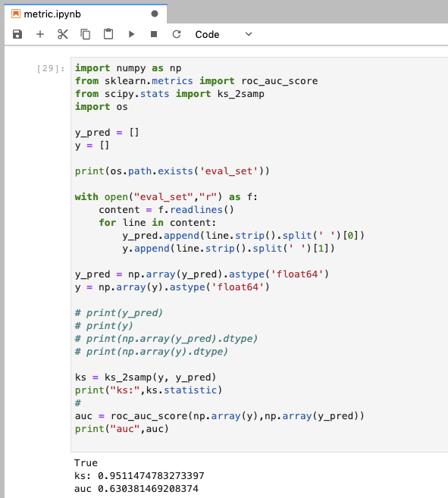Click the commented '# print(y_pred)' line
Image resolution: width=448 pixels, height=498 pixels.
[x=119, y=313]
